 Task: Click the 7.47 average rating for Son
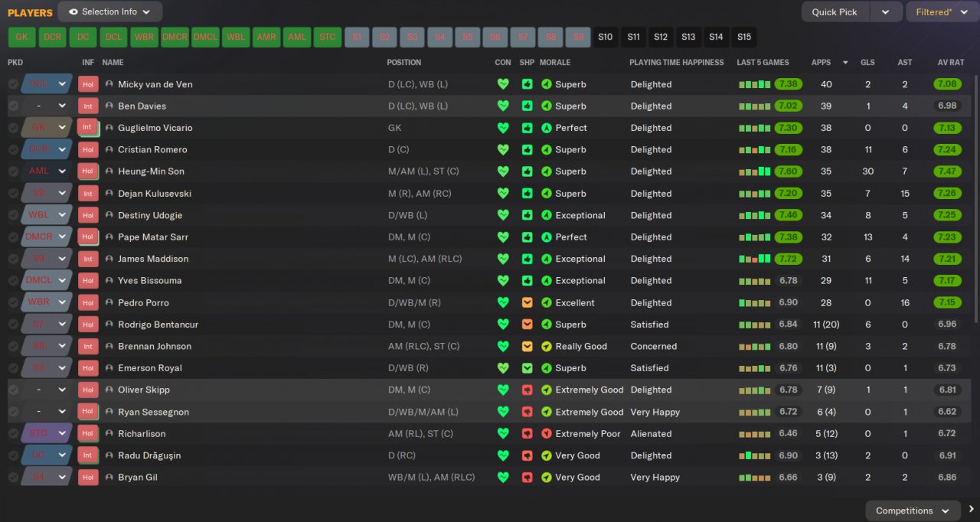pos(947,171)
